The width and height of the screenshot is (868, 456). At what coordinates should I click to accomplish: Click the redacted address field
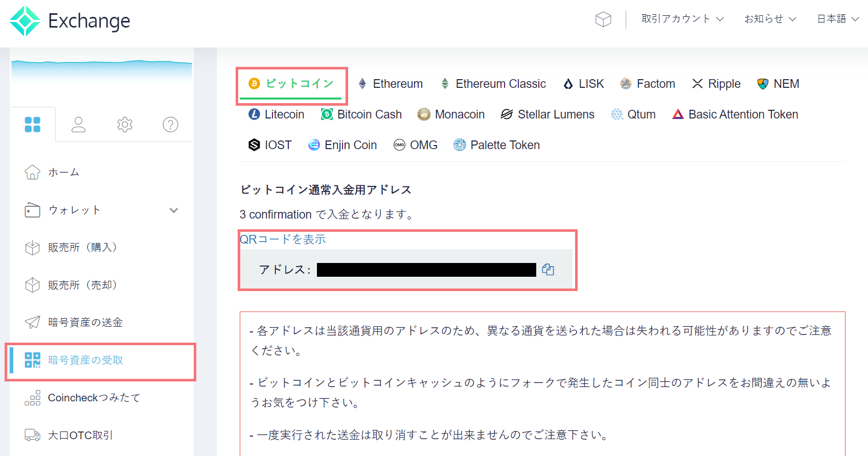tap(426, 270)
